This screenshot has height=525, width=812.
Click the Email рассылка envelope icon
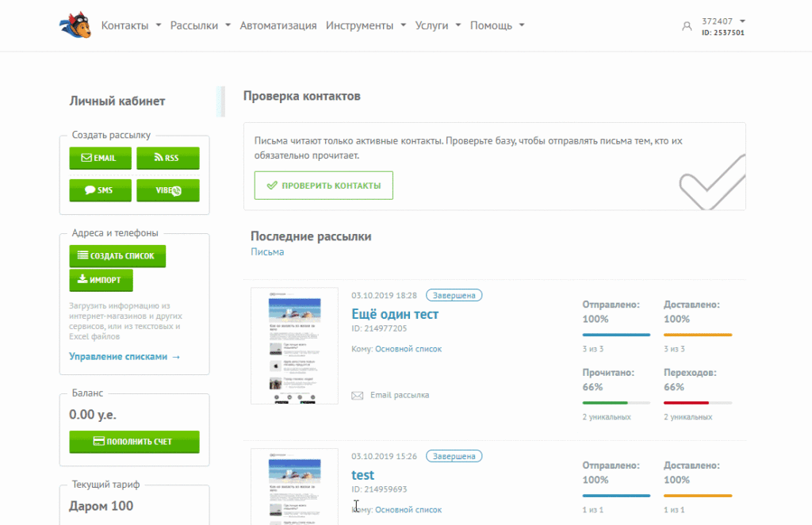tap(358, 396)
